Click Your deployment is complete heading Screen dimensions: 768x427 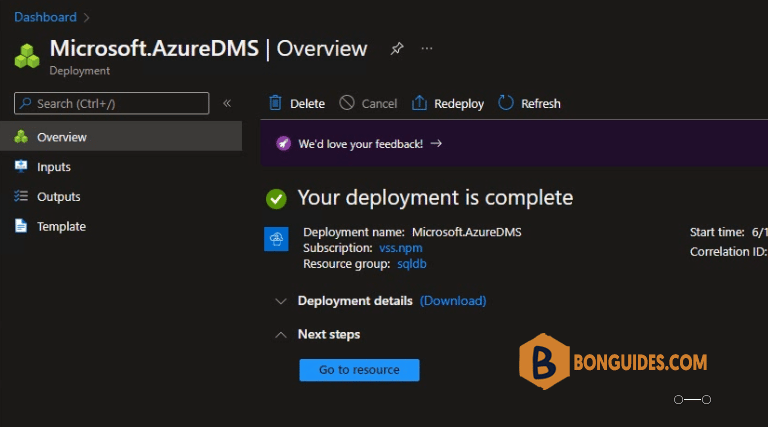(435, 198)
